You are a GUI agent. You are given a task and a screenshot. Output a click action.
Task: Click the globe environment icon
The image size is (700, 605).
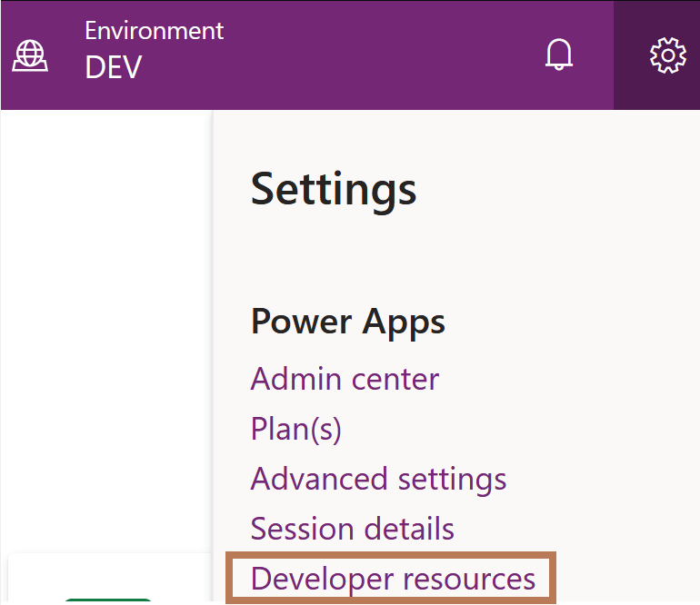29,55
